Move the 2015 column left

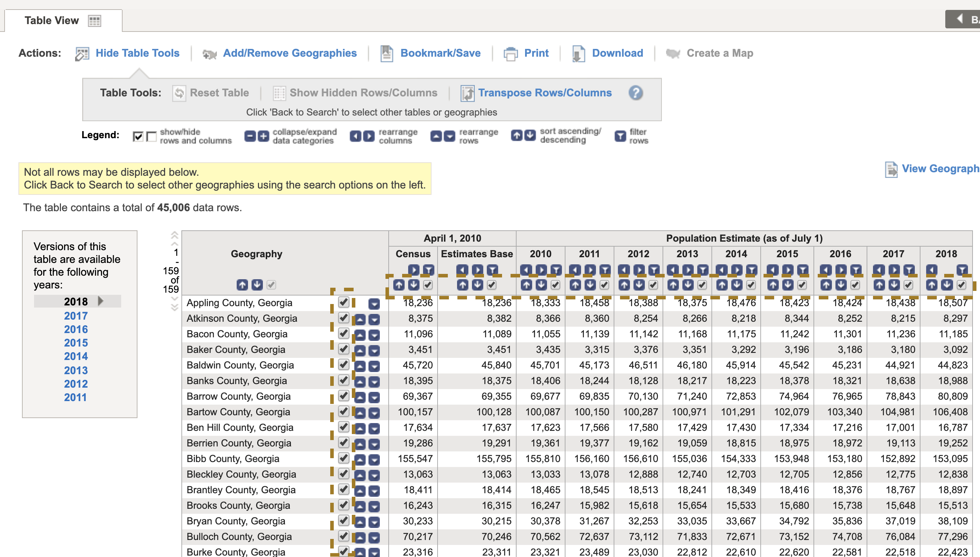(x=773, y=270)
